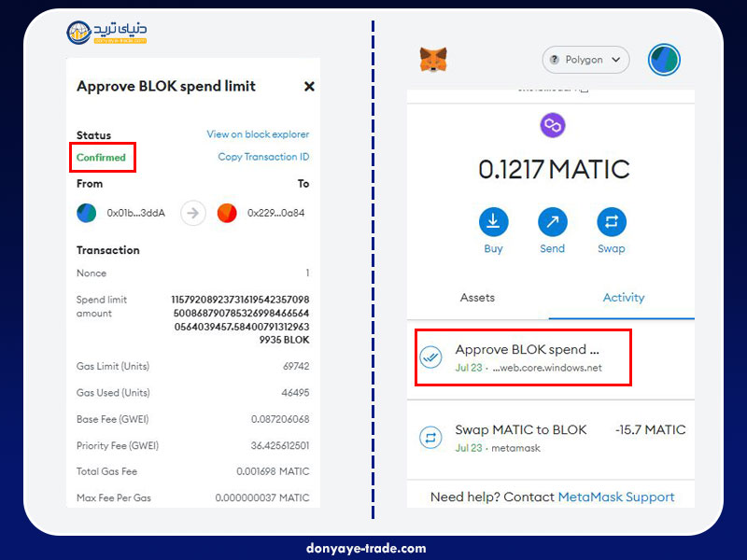Click the From address text 0x01b...3ddA

(x=135, y=213)
